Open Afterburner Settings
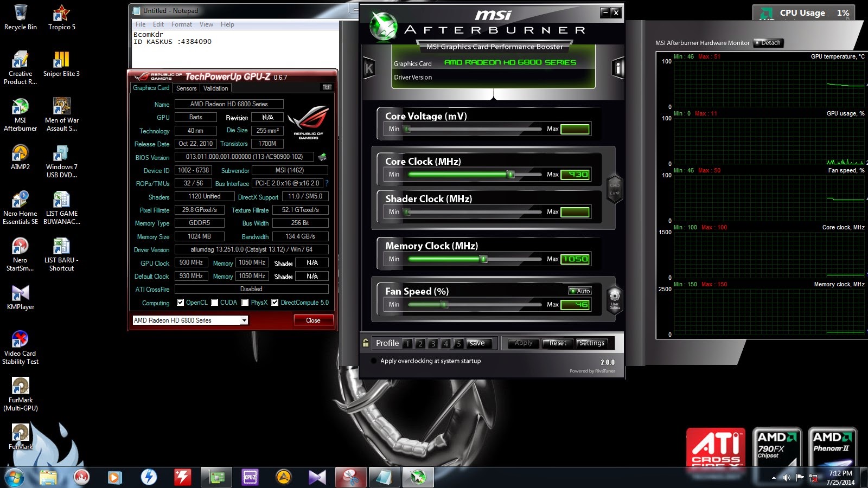The image size is (868, 488). (591, 343)
